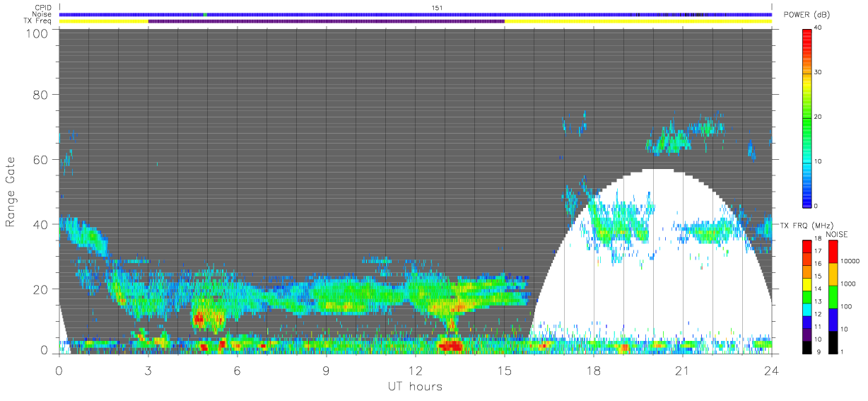Click the x-axis tick label '24'
Viewport: 868px width, 401px height.
771,370
